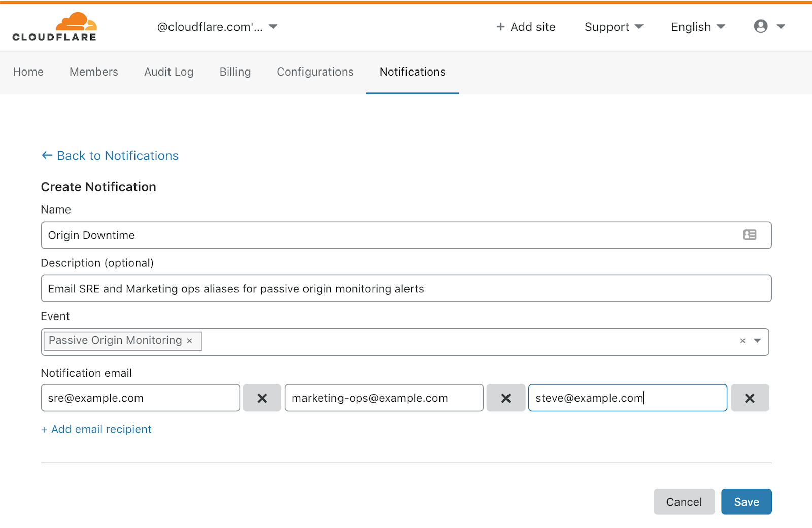Viewport: 812px width, 528px height.
Task: Remove steve@example.com recipient with X button
Action: [x=750, y=398]
